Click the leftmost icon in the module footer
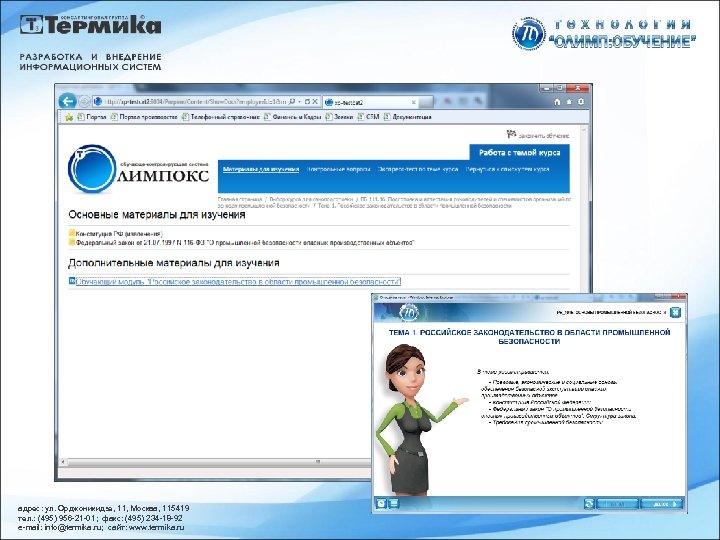Image resolution: width=720 pixels, height=540 pixels. [x=381, y=504]
